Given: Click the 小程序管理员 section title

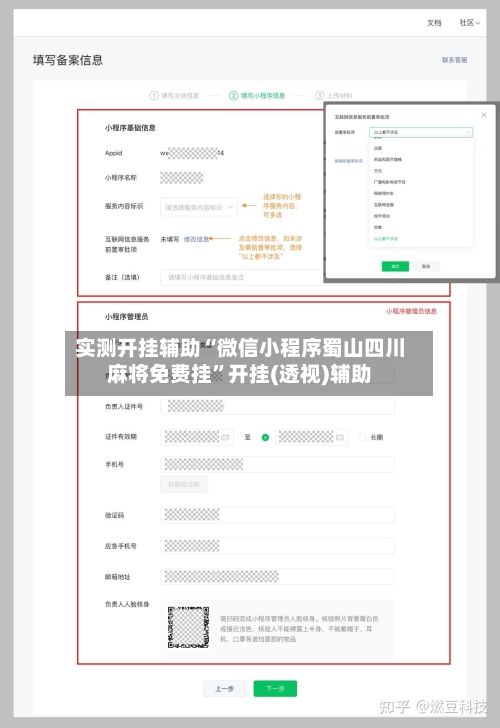Looking at the screenshot, I should (126, 317).
